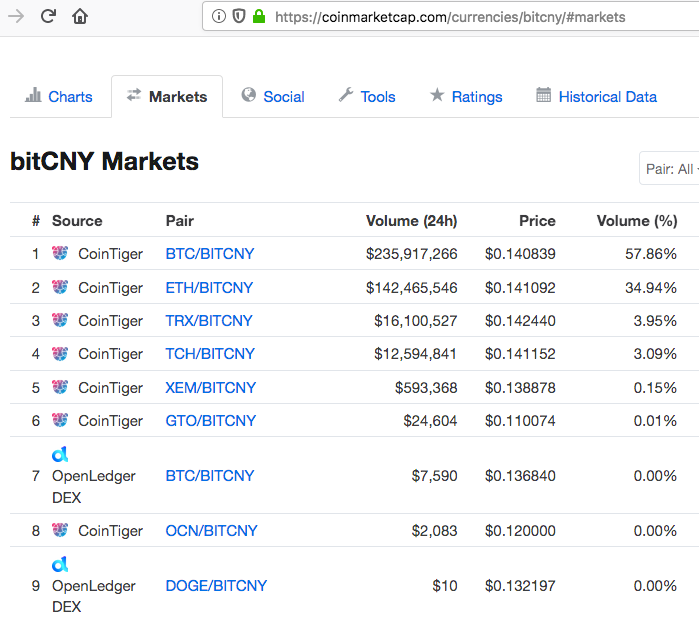The width and height of the screenshot is (699, 621).
Task: Open site information icon in address bar
Action: [x=218, y=16]
